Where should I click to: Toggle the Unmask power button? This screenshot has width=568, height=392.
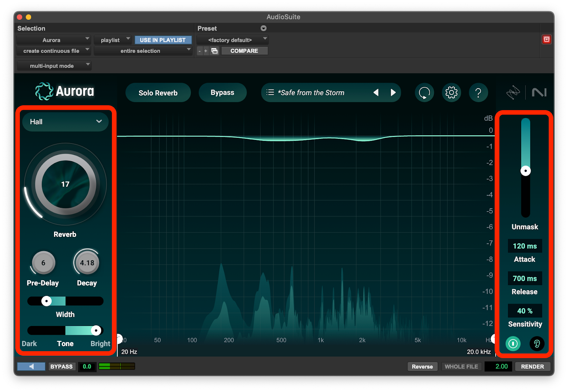coord(513,344)
